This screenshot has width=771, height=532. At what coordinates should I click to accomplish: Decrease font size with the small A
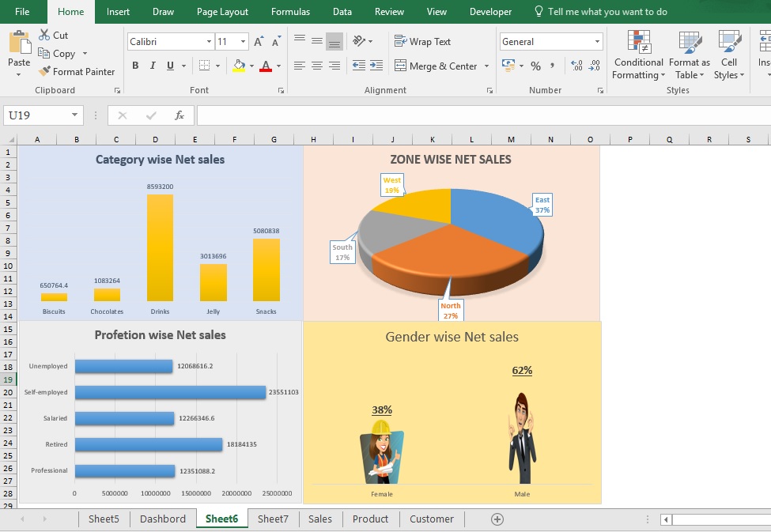276,42
